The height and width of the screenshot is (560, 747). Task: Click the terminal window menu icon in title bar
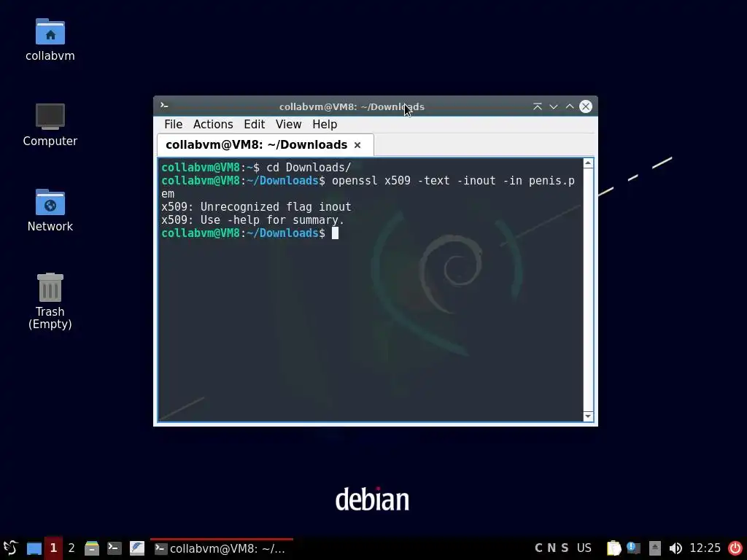164,106
